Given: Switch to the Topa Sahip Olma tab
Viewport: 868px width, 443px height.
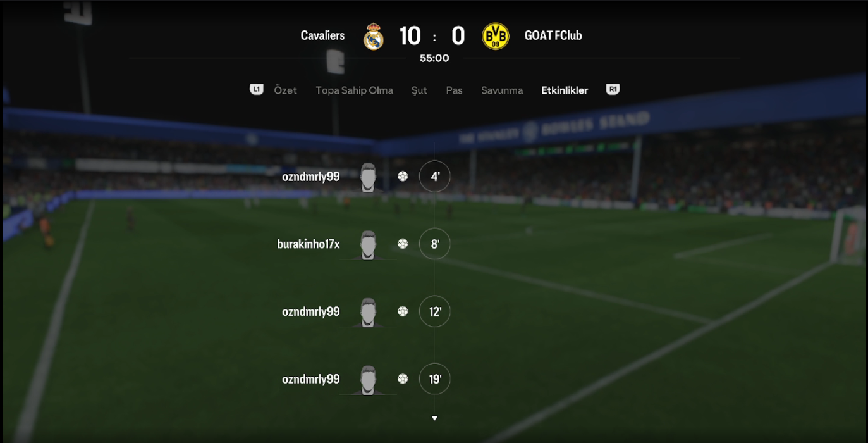Looking at the screenshot, I should 354,90.
